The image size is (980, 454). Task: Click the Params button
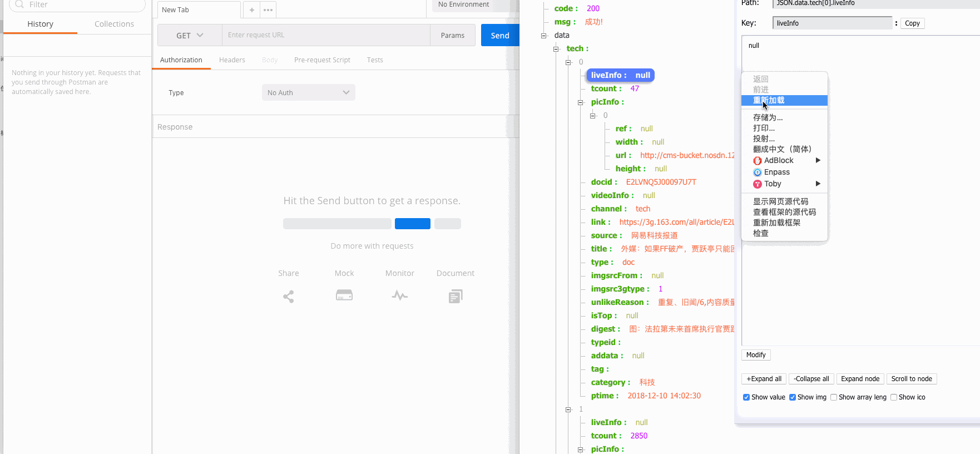(x=453, y=35)
